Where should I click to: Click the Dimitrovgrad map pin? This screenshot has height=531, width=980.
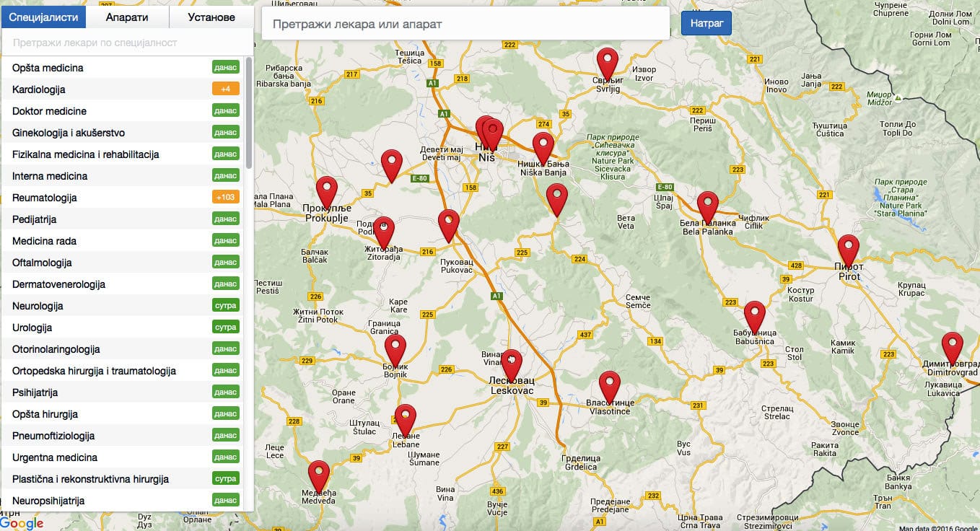(952, 347)
